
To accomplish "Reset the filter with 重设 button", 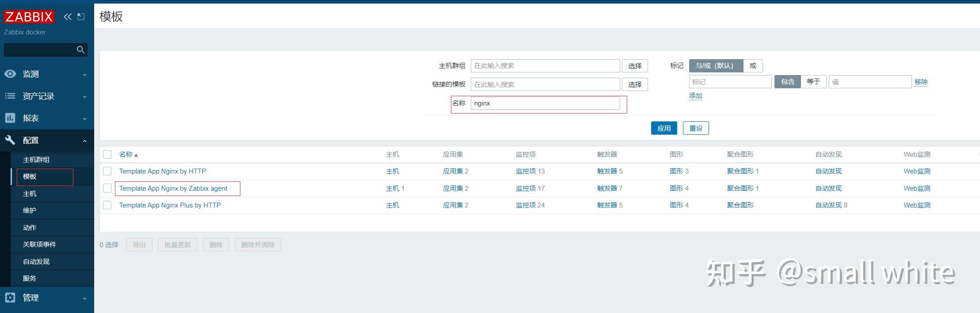I will (x=696, y=128).
